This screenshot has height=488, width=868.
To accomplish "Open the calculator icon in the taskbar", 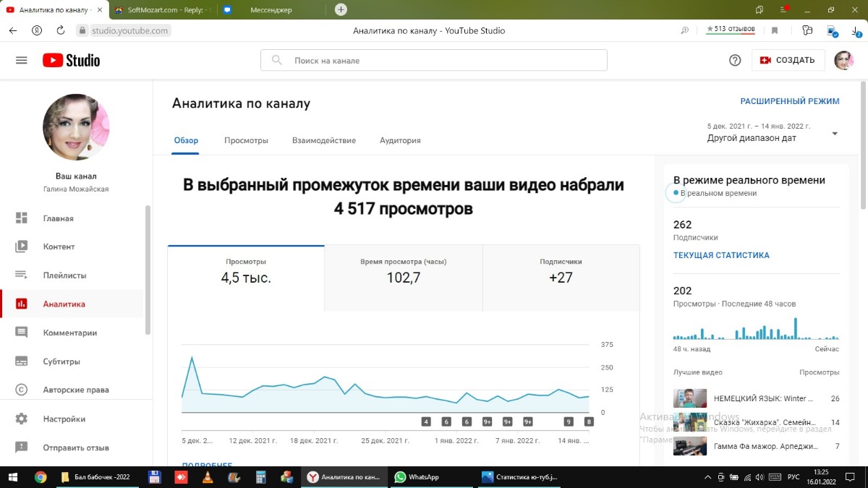I will (x=261, y=477).
